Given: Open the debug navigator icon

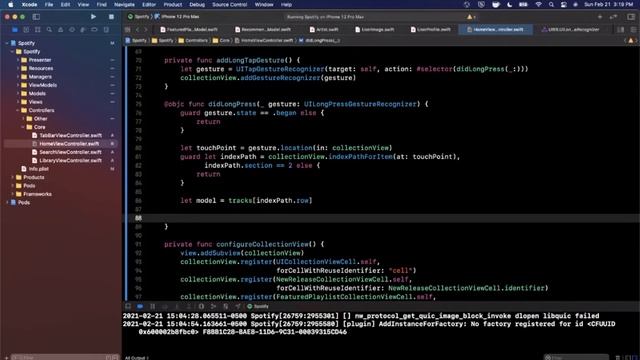Looking at the screenshot, I should [x=83, y=30].
